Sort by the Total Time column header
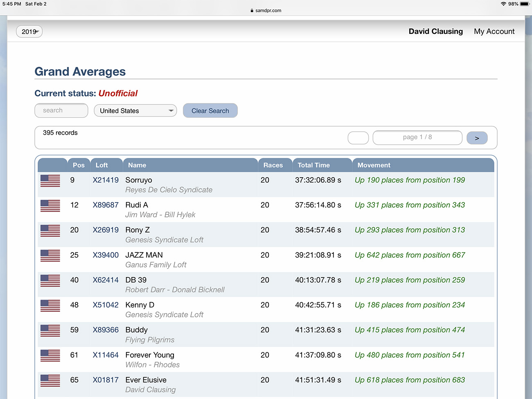 click(313, 165)
